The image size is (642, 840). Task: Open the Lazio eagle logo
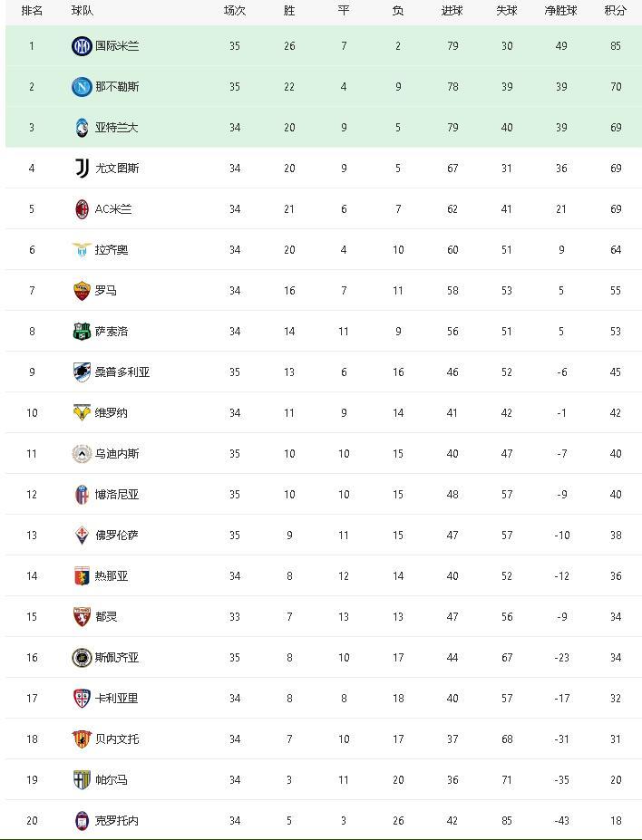click(82, 249)
